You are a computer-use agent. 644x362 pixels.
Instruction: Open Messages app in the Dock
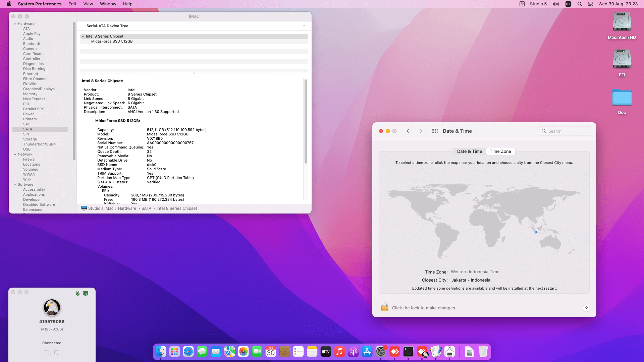click(x=202, y=352)
